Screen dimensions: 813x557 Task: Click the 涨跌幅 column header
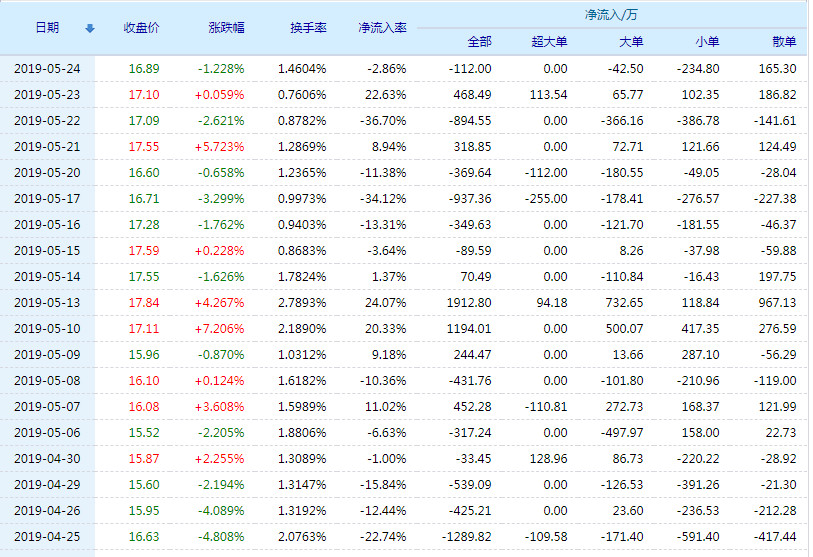[226, 27]
